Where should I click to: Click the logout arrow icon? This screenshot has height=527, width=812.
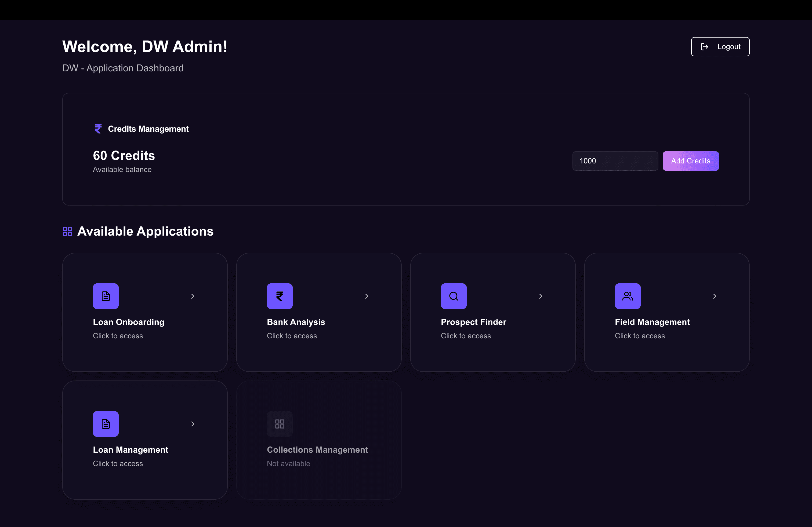(705, 46)
